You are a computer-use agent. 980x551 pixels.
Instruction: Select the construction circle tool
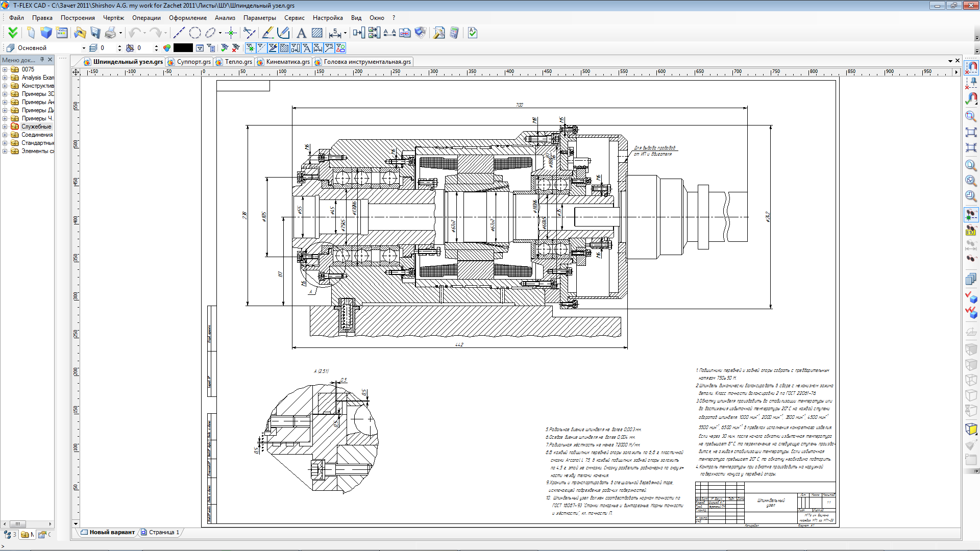click(x=195, y=33)
